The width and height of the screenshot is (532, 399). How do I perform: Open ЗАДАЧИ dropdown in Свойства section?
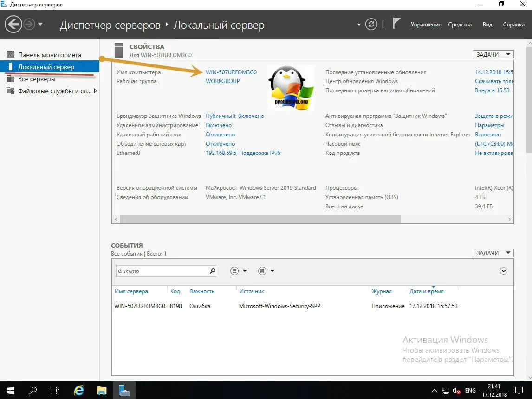(493, 54)
